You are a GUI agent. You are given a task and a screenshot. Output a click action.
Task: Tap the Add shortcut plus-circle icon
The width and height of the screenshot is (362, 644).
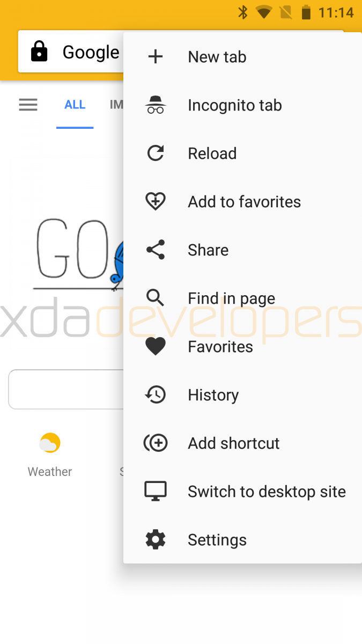click(x=156, y=443)
